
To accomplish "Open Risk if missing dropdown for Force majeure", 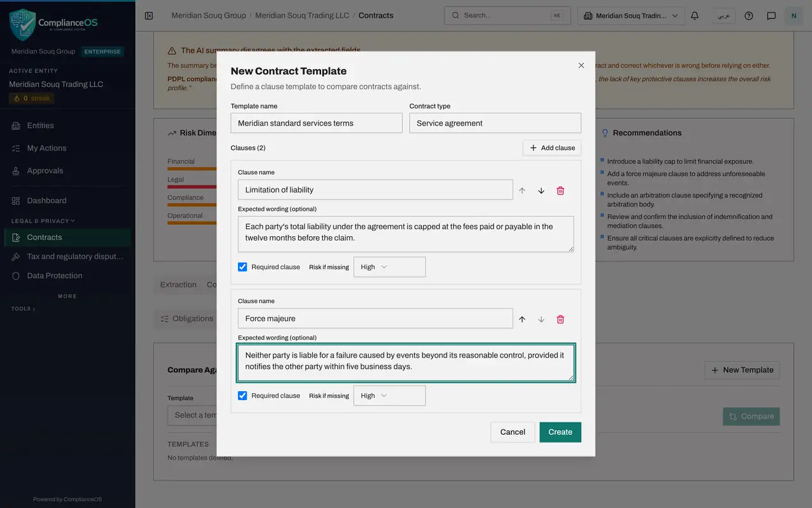I will 390,396.
